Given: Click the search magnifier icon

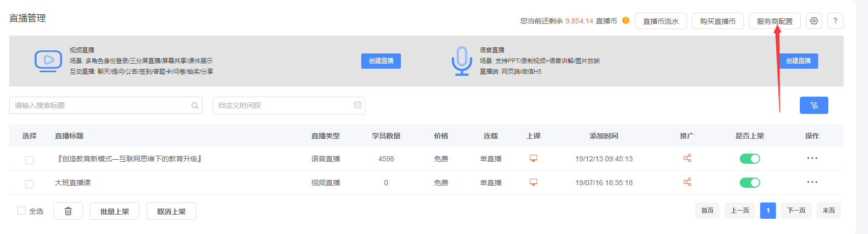Looking at the screenshot, I should click(x=195, y=105).
